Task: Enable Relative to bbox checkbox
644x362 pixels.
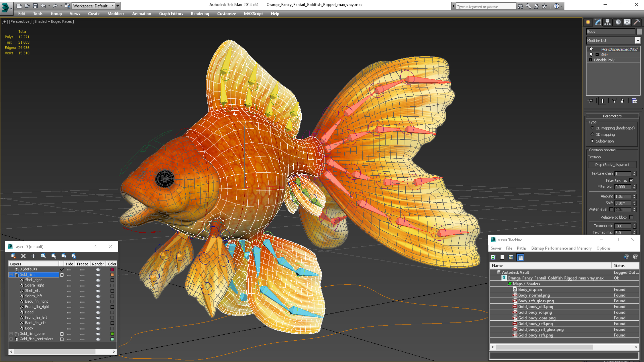Action: (x=631, y=217)
